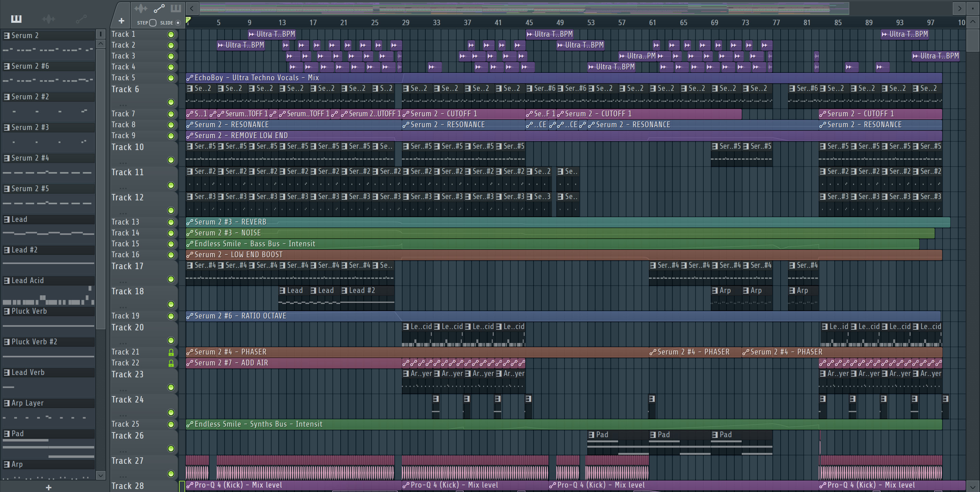The image size is (980, 492).
Task: Click picker scrollbar down arrow
Action: point(100,475)
